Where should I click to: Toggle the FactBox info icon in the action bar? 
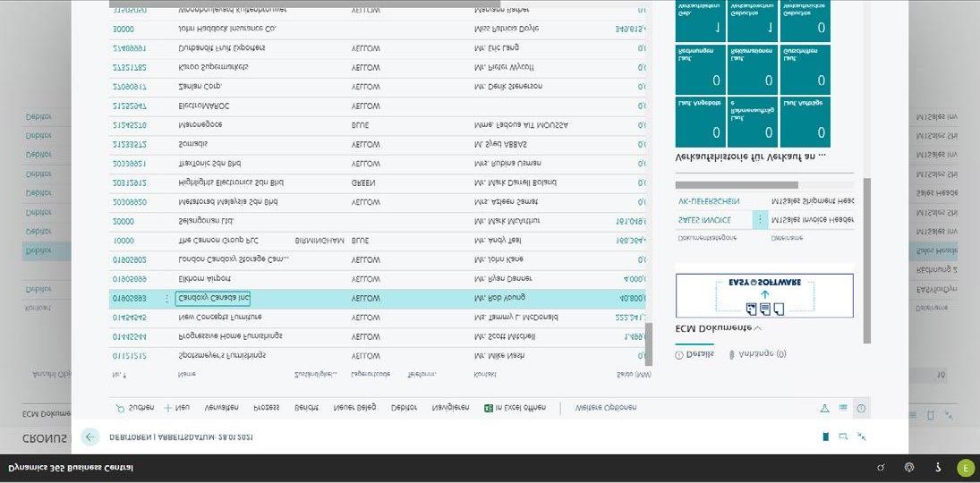[861, 408]
